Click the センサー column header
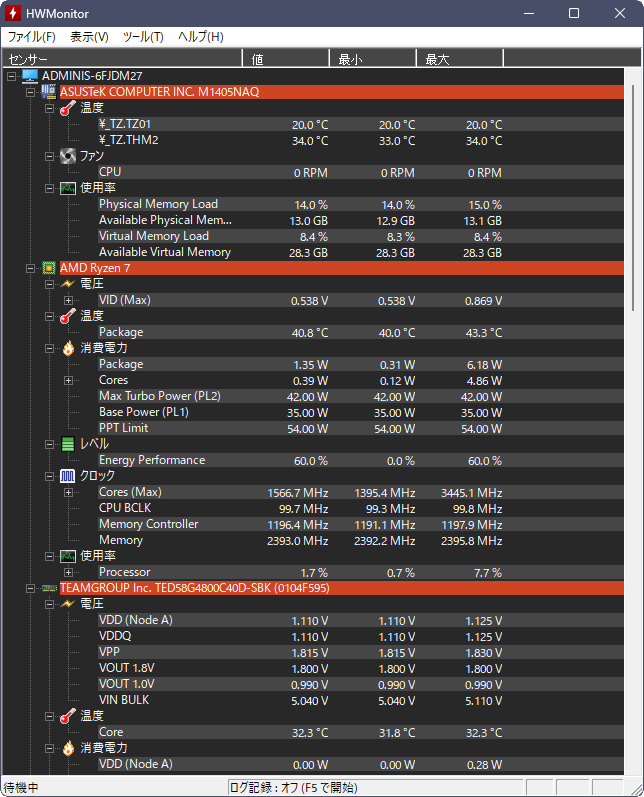This screenshot has height=797, width=644. tap(122, 58)
